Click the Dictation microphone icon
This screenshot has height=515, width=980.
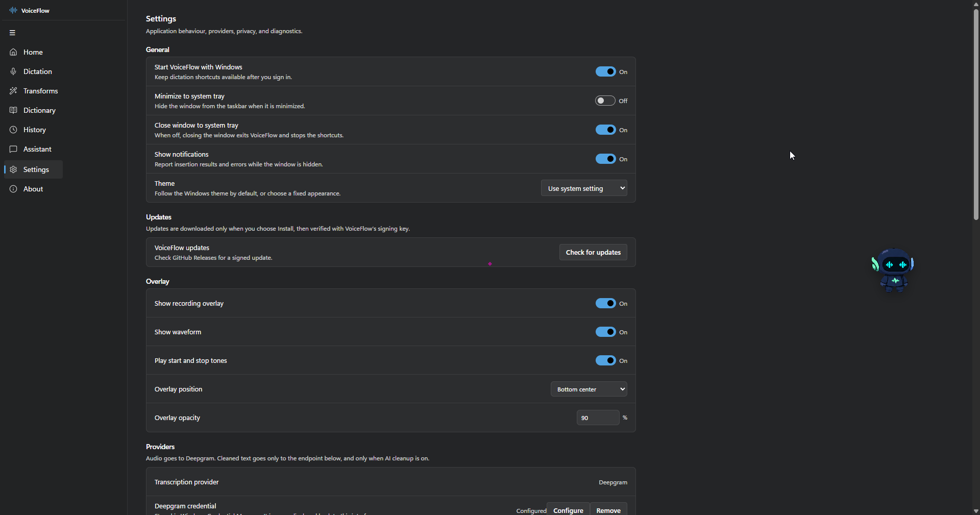(x=13, y=71)
